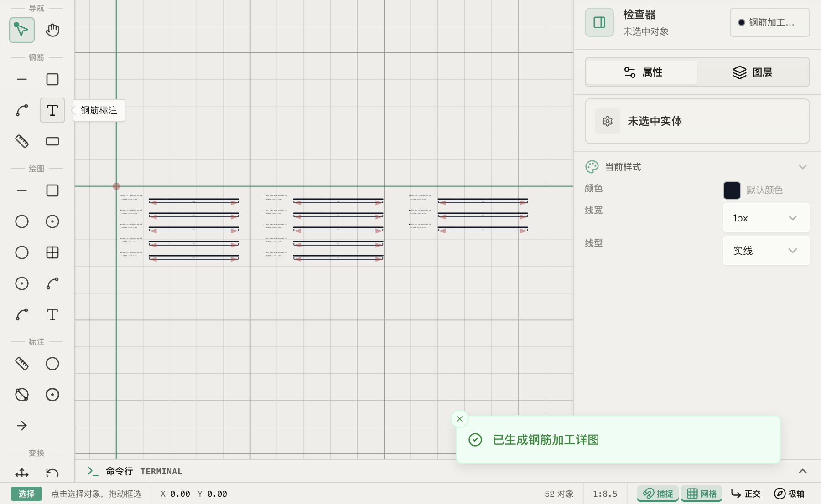Switch to the 图层 tab
Image resolution: width=821 pixels, height=504 pixels.
753,72
